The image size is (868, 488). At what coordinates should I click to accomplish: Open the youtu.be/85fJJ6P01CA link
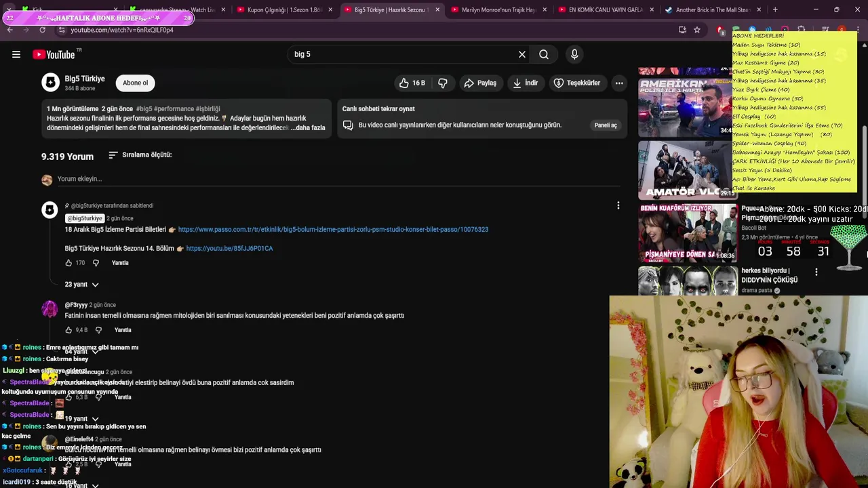229,249
